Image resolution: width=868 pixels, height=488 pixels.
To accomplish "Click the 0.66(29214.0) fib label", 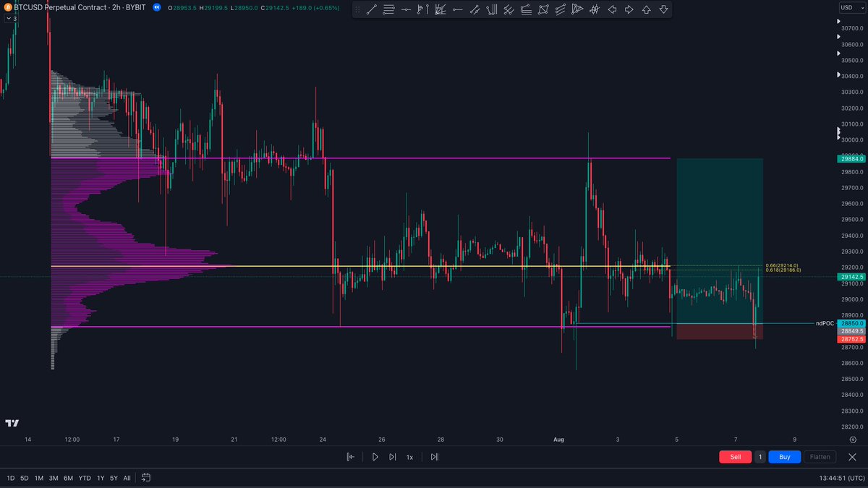I will (x=782, y=265).
